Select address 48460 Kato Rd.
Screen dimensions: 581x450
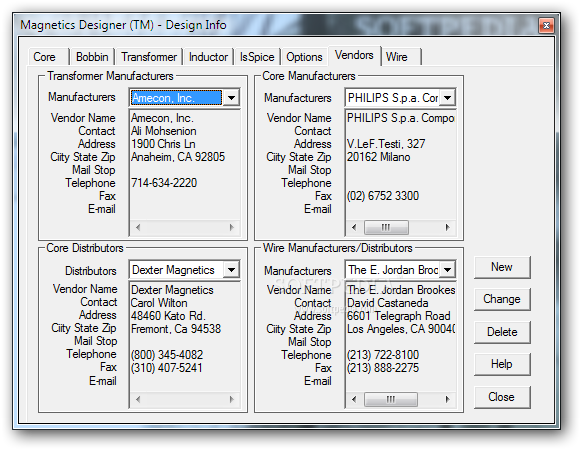click(x=168, y=316)
